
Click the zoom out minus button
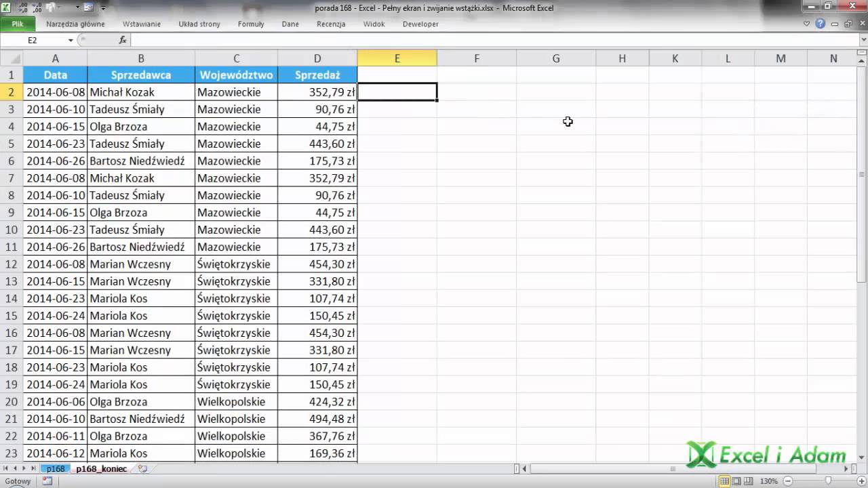coord(788,481)
